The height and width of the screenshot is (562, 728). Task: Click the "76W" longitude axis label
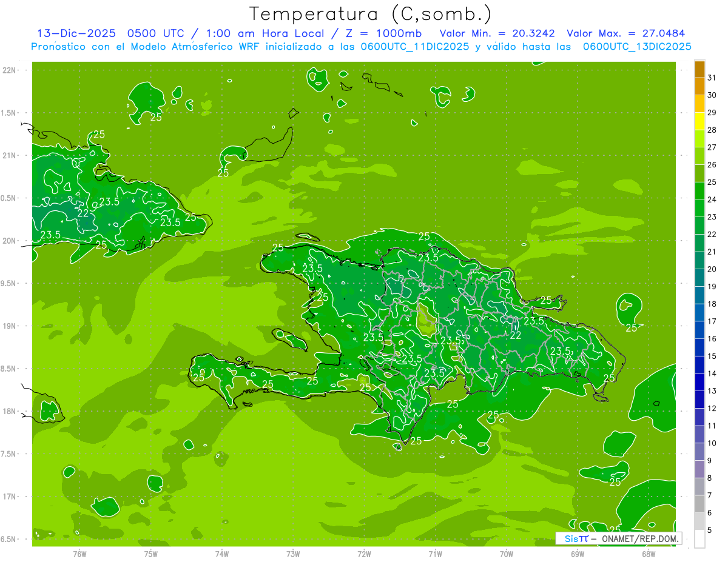79,554
